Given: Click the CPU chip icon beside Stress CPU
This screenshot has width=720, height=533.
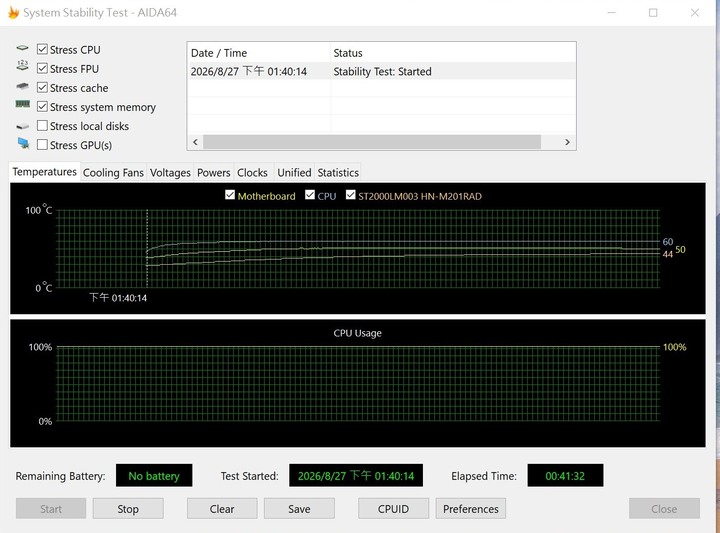Looking at the screenshot, I should tap(22, 48).
